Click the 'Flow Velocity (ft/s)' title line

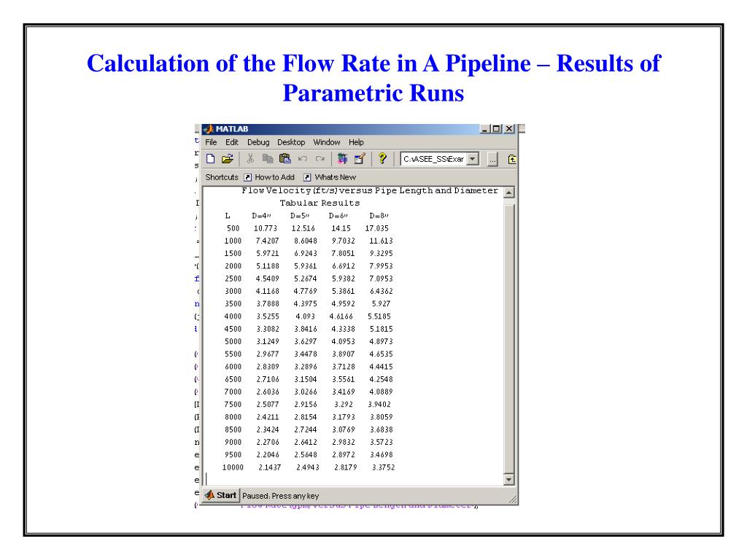pyautogui.click(x=370, y=190)
